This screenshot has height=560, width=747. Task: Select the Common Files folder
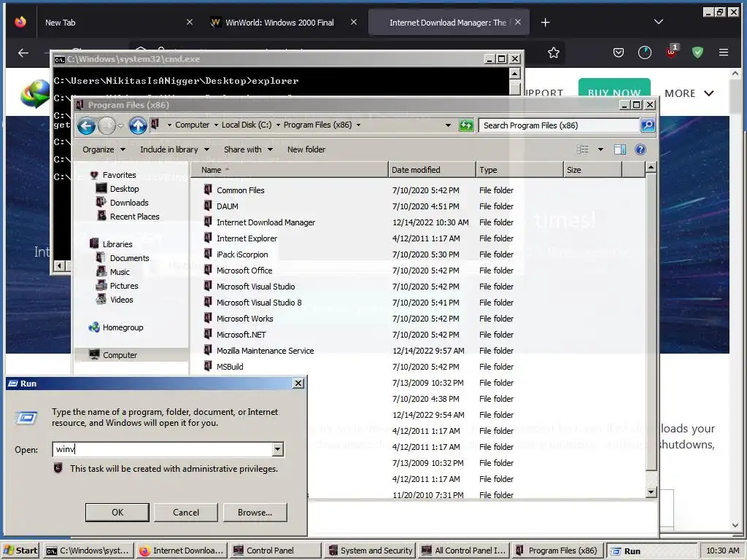[x=240, y=190]
